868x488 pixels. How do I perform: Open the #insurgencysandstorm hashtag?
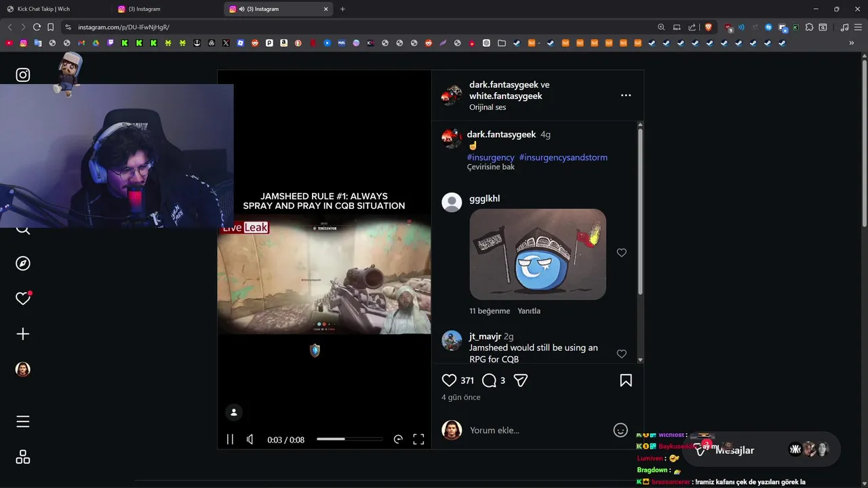click(x=564, y=157)
